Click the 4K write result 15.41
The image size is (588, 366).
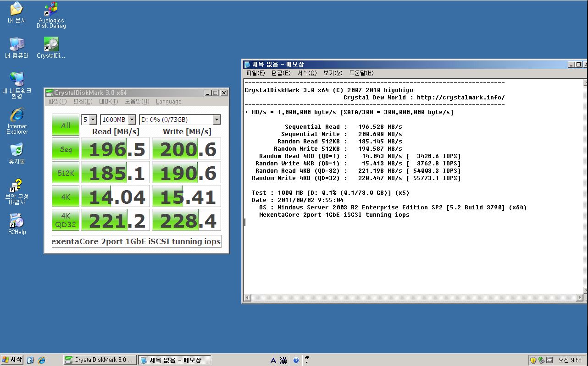(187, 197)
